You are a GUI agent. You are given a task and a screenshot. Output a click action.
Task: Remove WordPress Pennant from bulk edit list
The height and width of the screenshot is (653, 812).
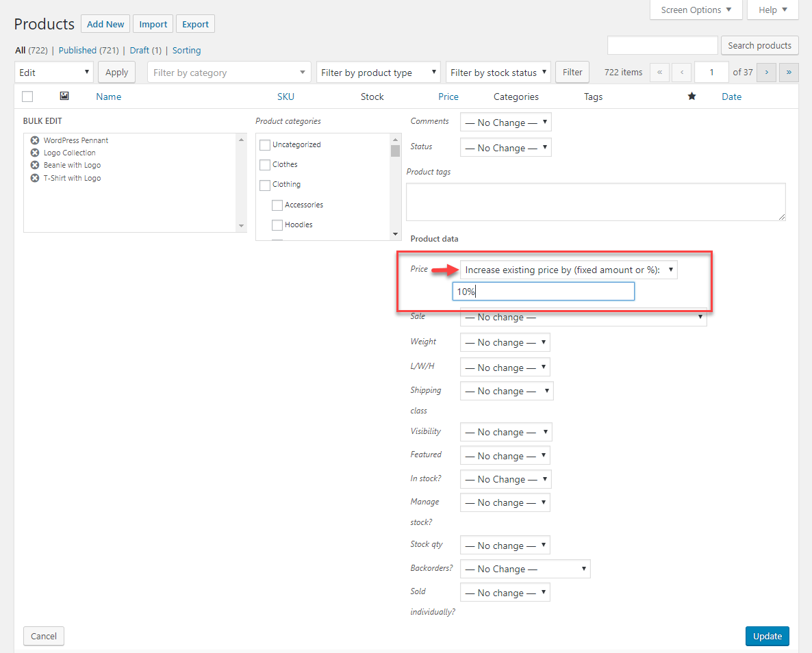[35, 140]
